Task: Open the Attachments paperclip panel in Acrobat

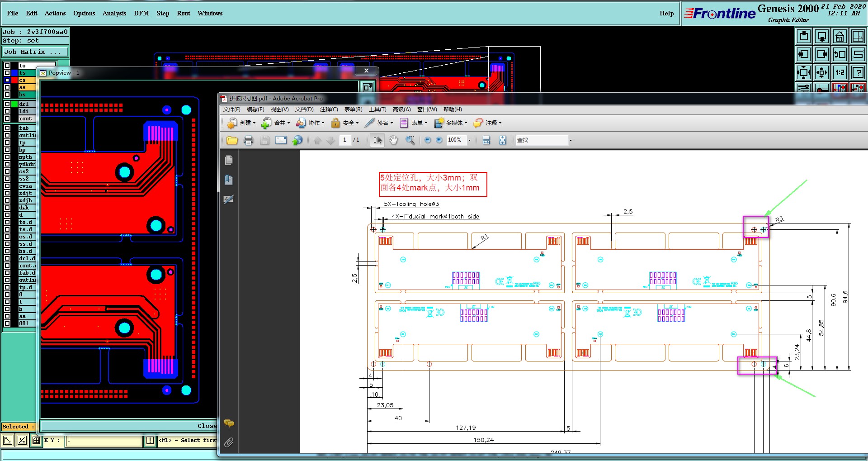Action: (x=229, y=442)
